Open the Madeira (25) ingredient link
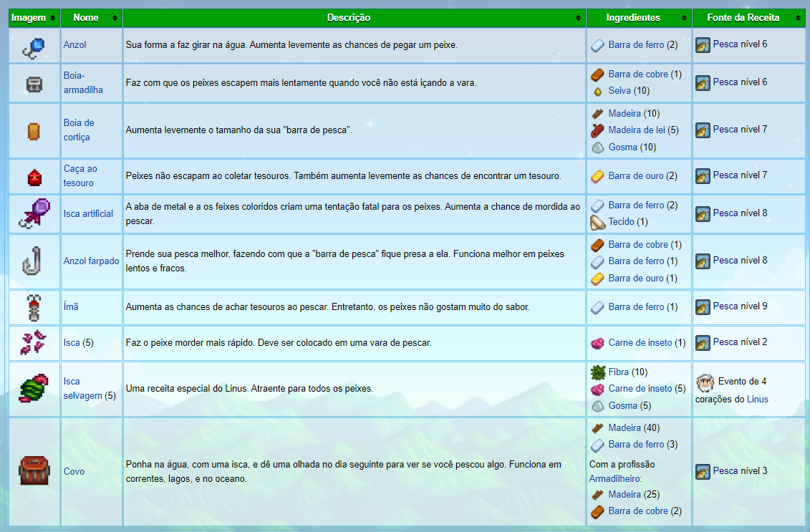Image resolution: width=810 pixels, height=532 pixels. point(625,494)
